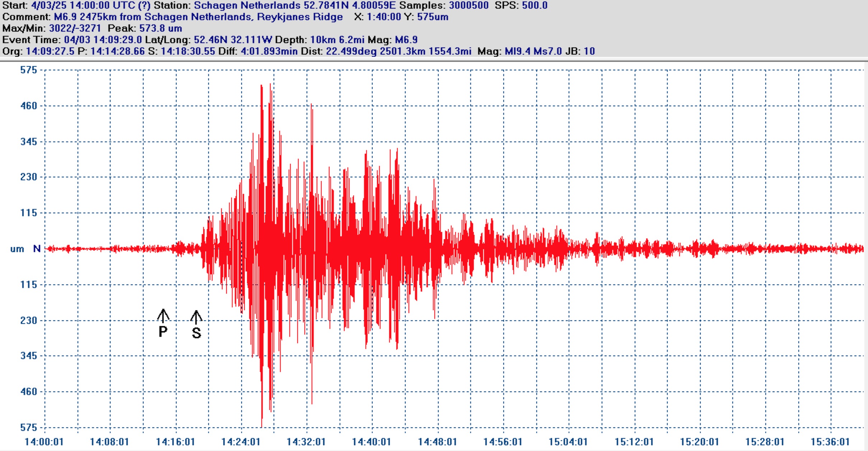
Task: Click the S wave arrival arrow marker
Action: [x=196, y=317]
